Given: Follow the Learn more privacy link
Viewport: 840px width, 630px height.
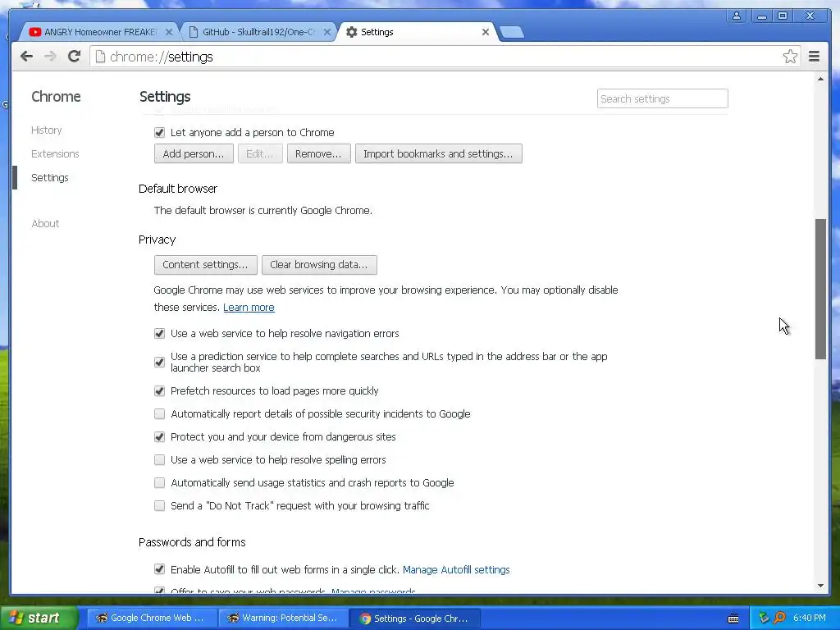Looking at the screenshot, I should (249, 308).
